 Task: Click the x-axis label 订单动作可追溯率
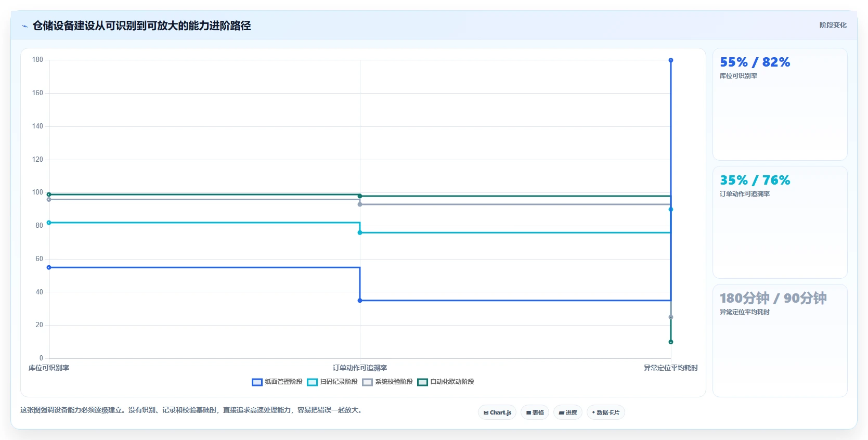pyautogui.click(x=360, y=368)
